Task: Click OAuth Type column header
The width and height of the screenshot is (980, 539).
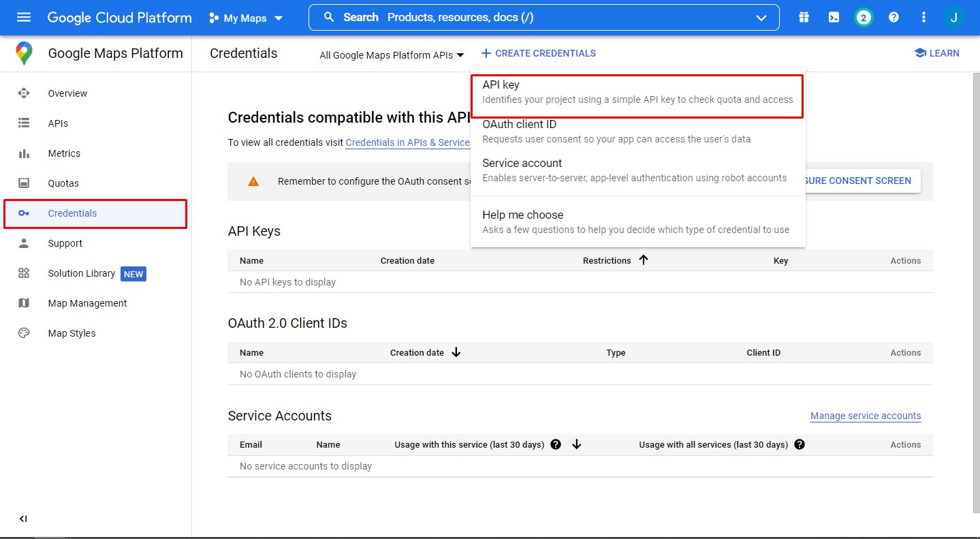Action: coord(616,352)
